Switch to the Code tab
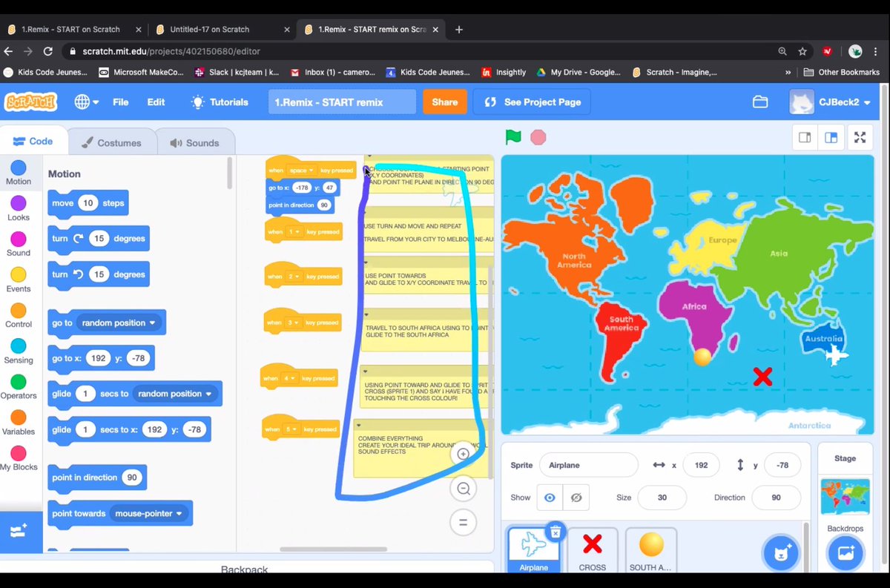 33,142
